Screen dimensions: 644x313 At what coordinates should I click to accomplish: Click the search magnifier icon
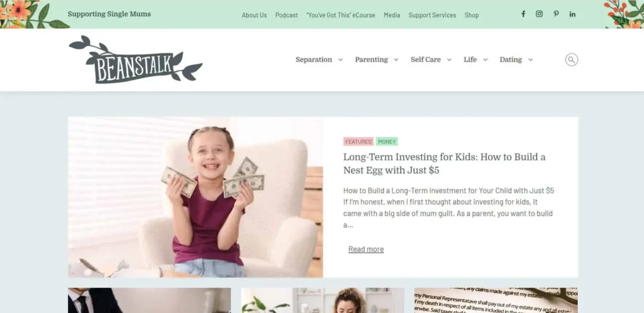pyautogui.click(x=571, y=60)
